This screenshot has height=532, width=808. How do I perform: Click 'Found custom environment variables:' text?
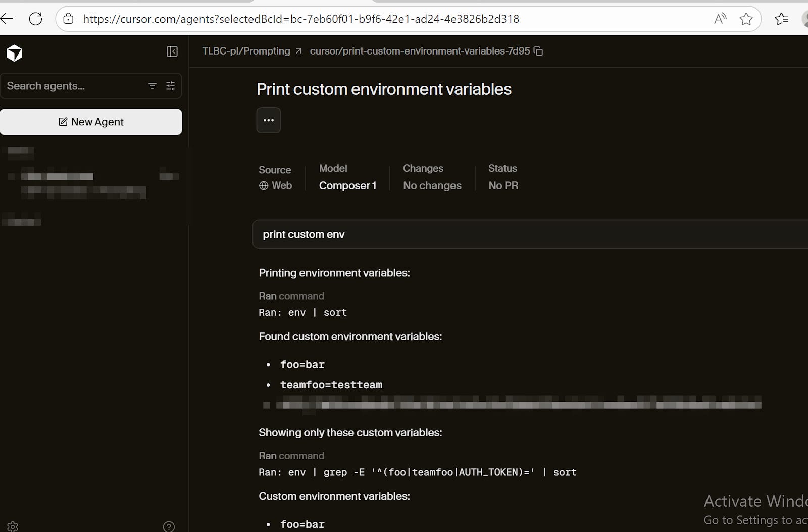coord(350,337)
